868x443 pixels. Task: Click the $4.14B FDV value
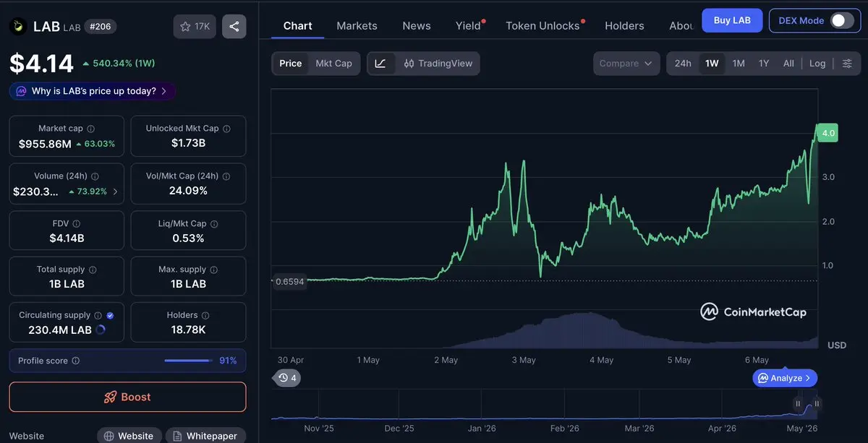click(x=67, y=238)
